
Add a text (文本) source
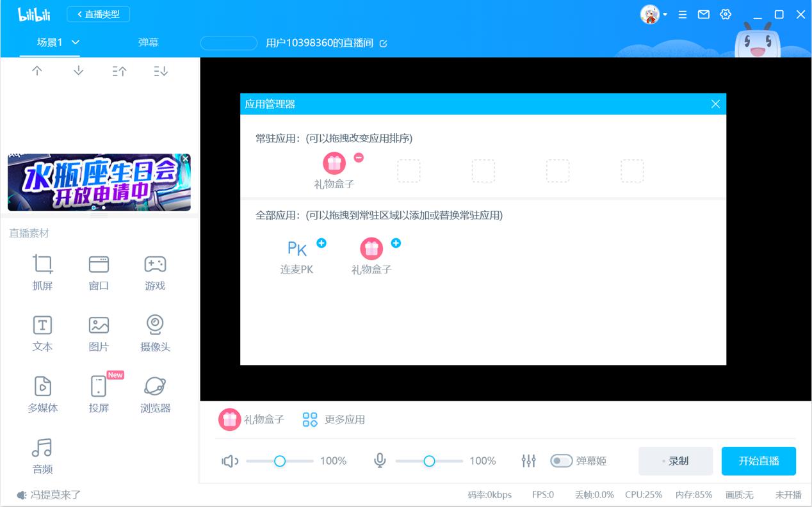(x=43, y=334)
